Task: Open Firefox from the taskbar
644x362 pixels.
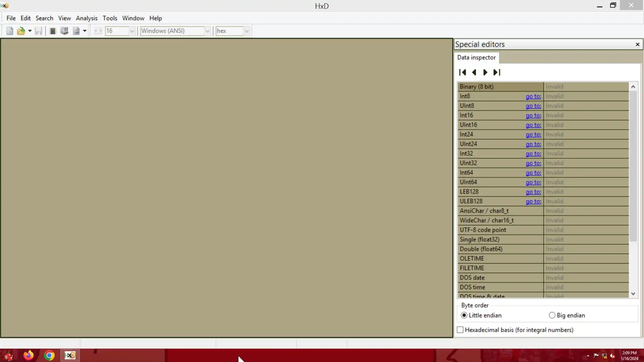Action: (x=29, y=355)
